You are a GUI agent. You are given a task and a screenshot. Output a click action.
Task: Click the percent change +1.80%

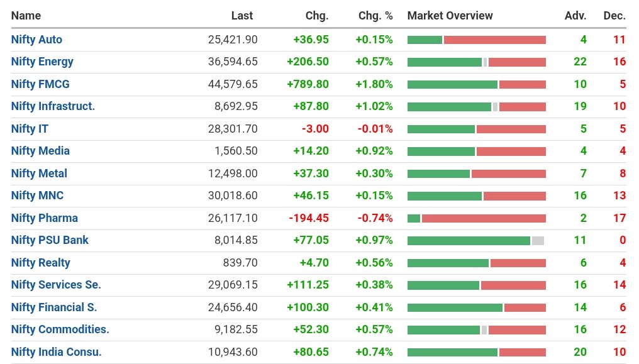374,84
